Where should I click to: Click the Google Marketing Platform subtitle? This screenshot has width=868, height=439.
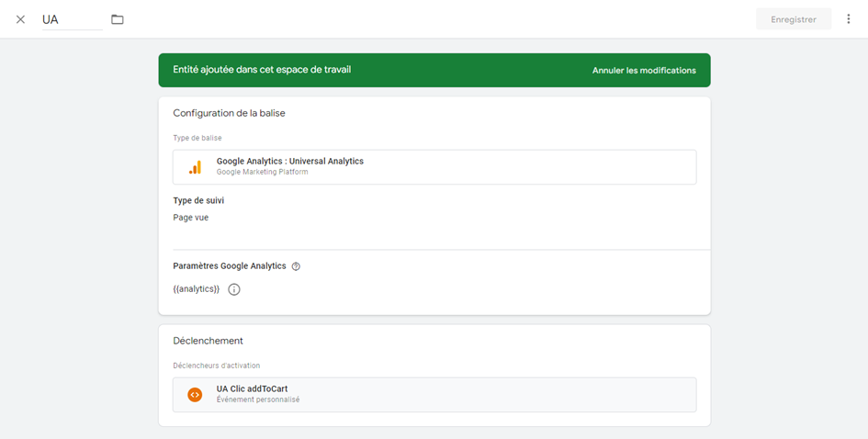[263, 173]
